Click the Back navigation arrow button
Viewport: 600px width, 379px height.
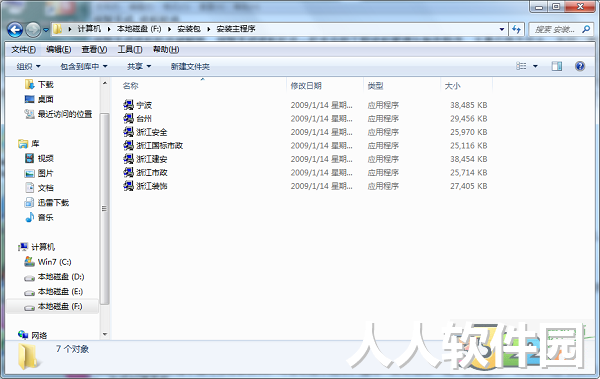[x=15, y=29]
